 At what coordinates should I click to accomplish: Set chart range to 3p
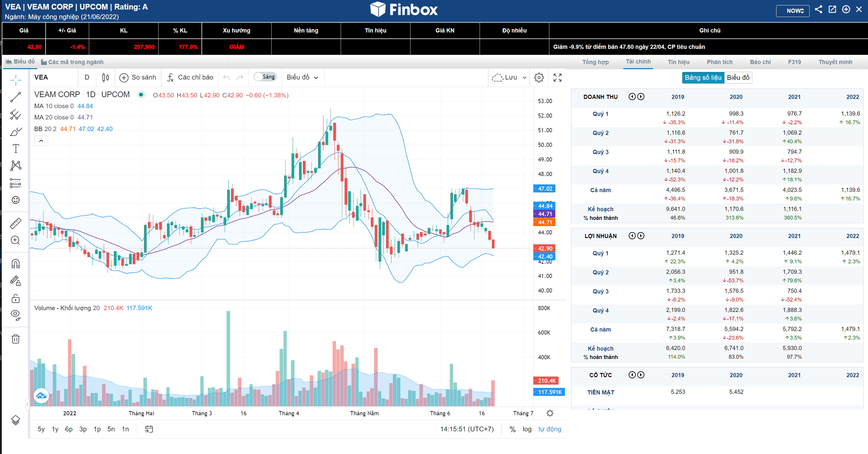point(83,429)
